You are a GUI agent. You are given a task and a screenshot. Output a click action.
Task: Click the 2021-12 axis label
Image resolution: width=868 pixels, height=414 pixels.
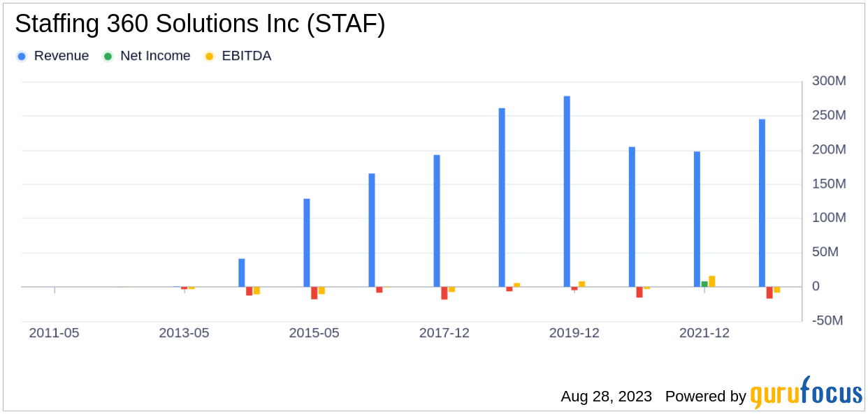pos(704,334)
